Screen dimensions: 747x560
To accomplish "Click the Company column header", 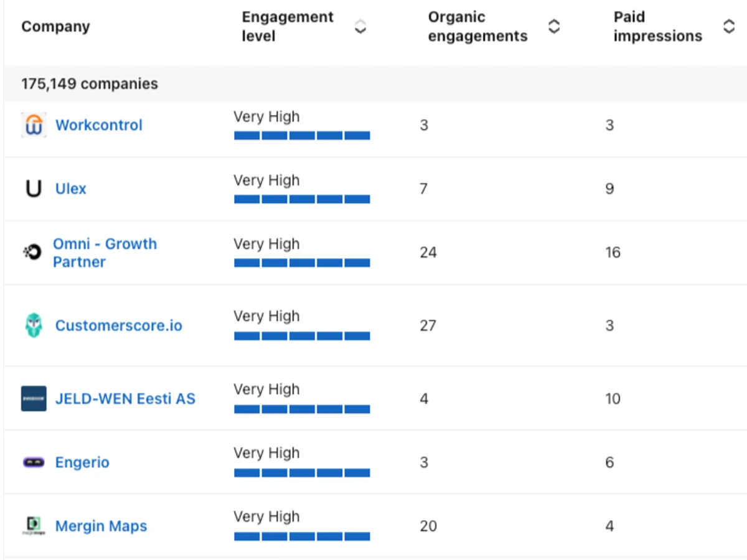I will (x=56, y=27).
